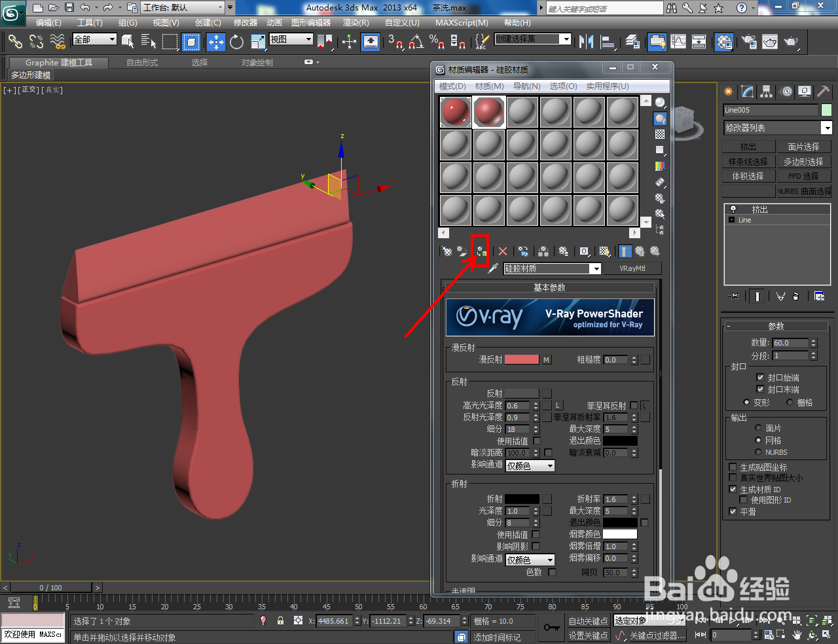The height and width of the screenshot is (644, 838).
Task: Click red diffuse color swatch
Action: coord(522,360)
